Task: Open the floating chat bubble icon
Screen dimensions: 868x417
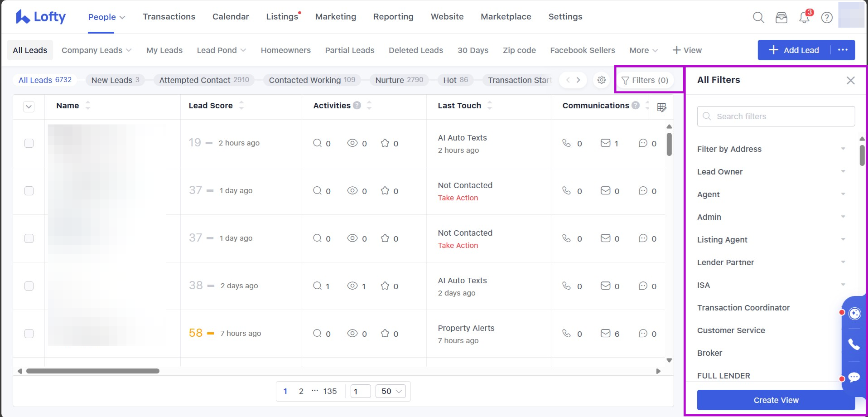Action: pyautogui.click(x=854, y=377)
